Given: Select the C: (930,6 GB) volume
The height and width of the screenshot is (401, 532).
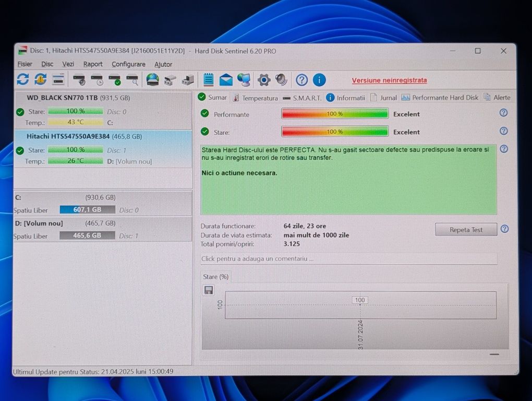Looking at the screenshot, I should click(102, 204).
